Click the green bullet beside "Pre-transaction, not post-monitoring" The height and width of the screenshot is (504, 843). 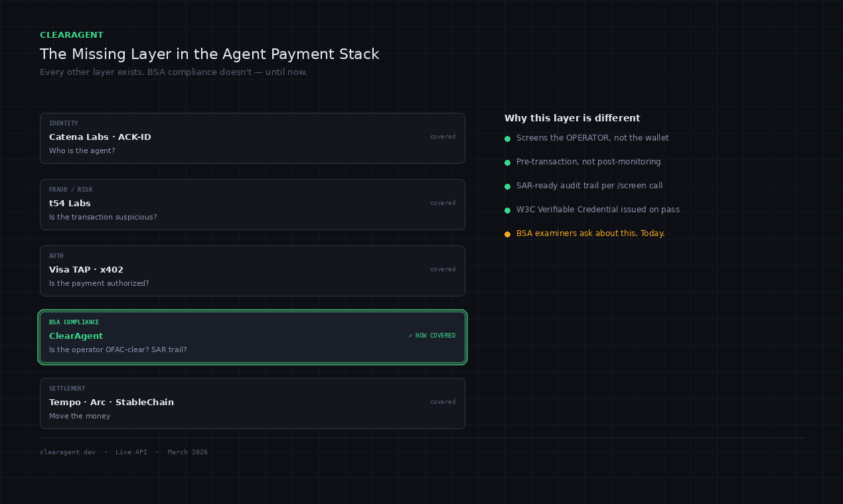[507, 162]
